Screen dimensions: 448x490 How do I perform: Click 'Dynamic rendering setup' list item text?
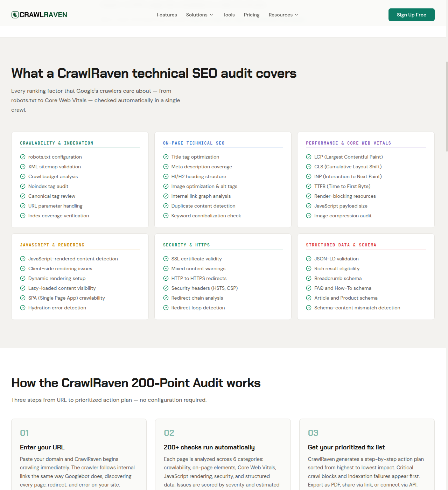click(x=57, y=278)
